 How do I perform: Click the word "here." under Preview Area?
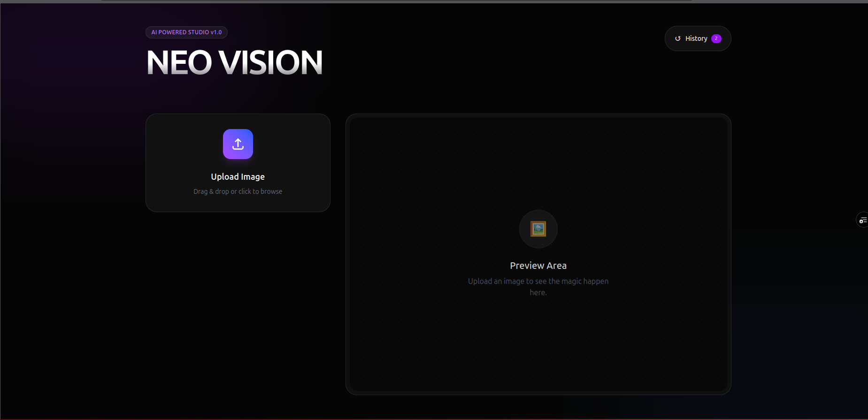[x=538, y=292]
